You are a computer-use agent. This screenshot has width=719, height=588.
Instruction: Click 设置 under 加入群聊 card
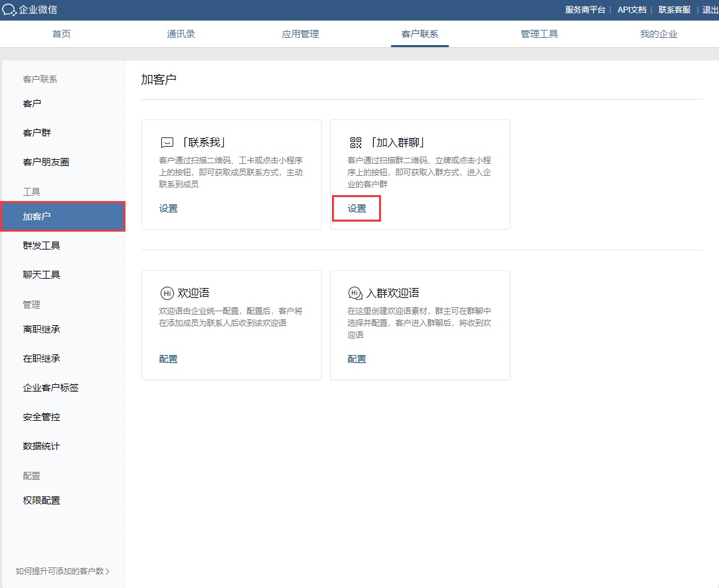click(357, 208)
